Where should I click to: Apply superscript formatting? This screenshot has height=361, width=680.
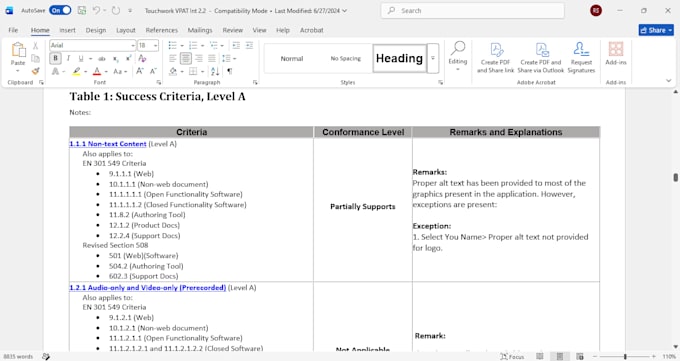pos(129,58)
